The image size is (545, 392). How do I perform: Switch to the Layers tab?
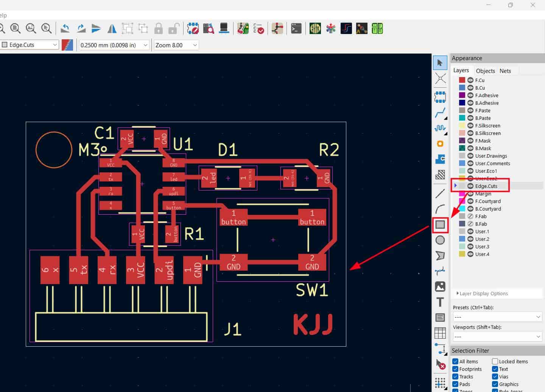tap(461, 70)
